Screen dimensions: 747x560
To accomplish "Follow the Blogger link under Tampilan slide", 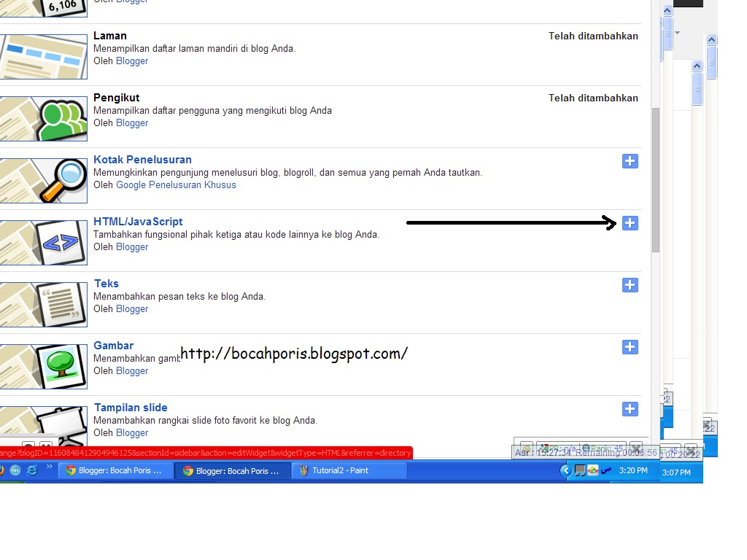I will tap(132, 432).
